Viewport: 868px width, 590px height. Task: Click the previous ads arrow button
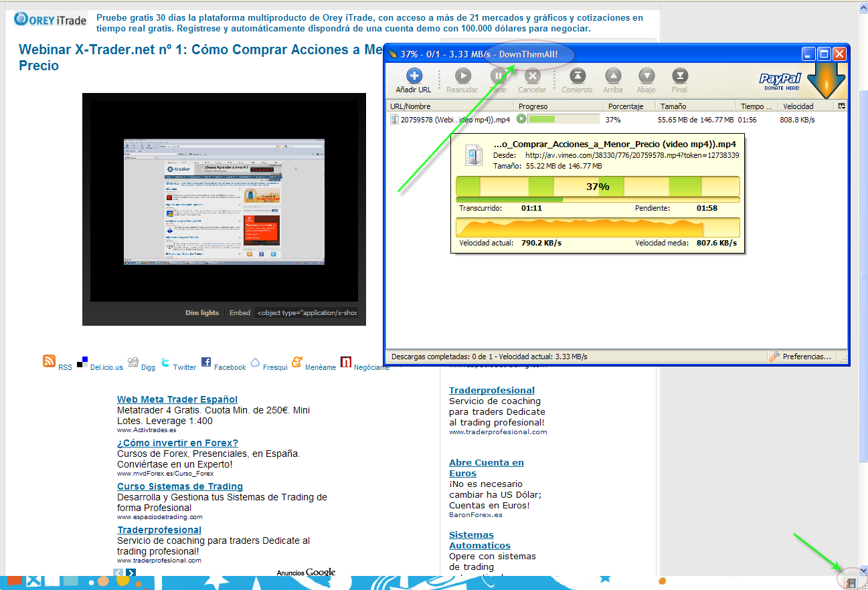tap(118, 573)
